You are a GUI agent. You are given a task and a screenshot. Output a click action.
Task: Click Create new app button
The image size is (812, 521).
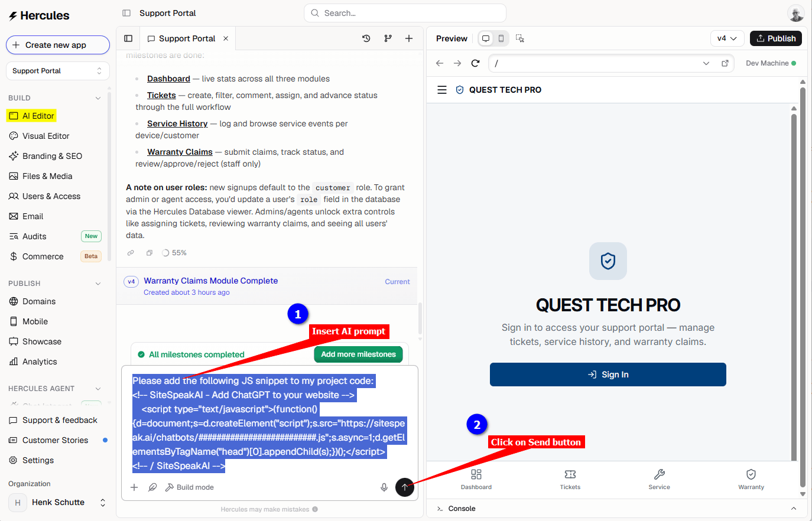click(x=58, y=45)
